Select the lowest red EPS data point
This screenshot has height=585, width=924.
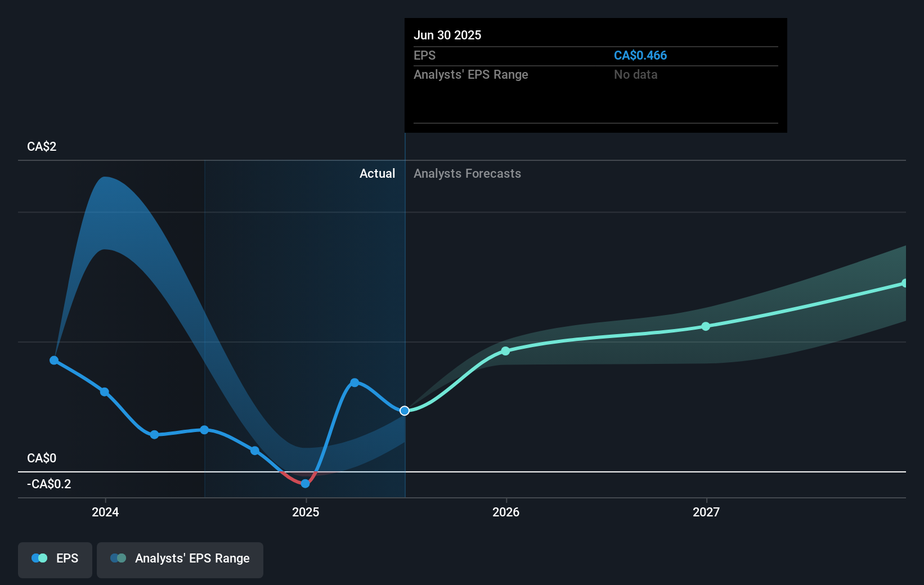point(304,483)
